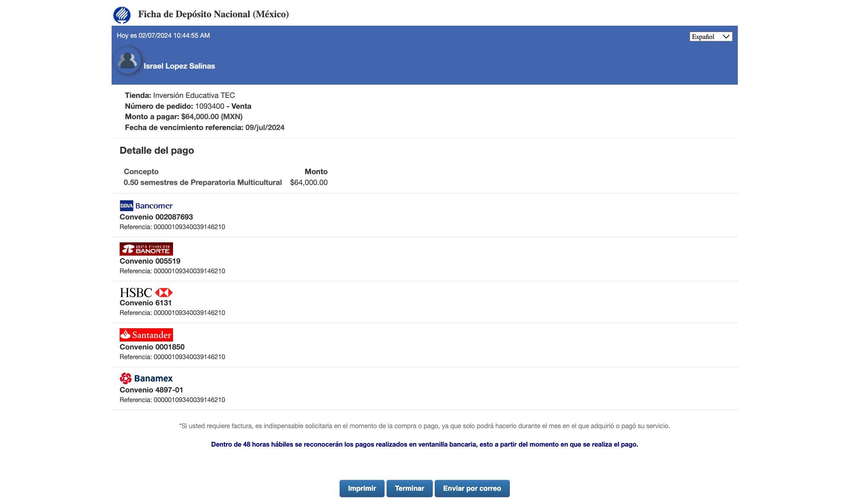The width and height of the screenshot is (843, 504).
Task: Click the Tec de Monterrey logo icon
Action: [122, 15]
